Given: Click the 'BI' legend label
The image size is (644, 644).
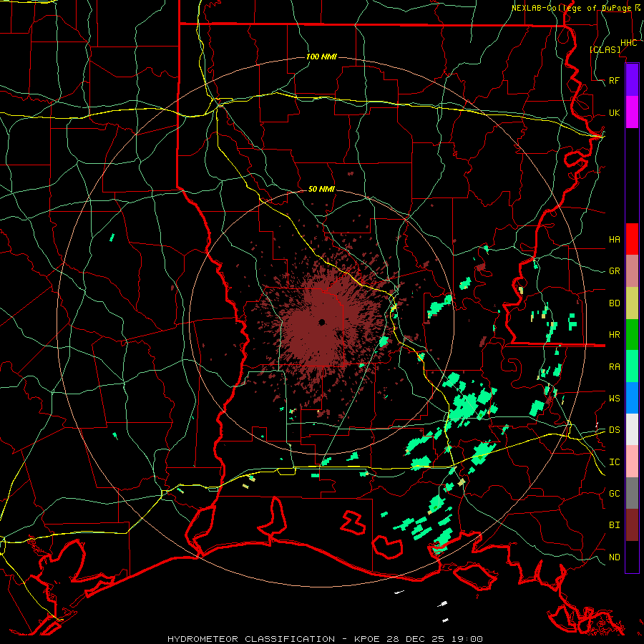Looking at the screenshot, I should tap(614, 525).
